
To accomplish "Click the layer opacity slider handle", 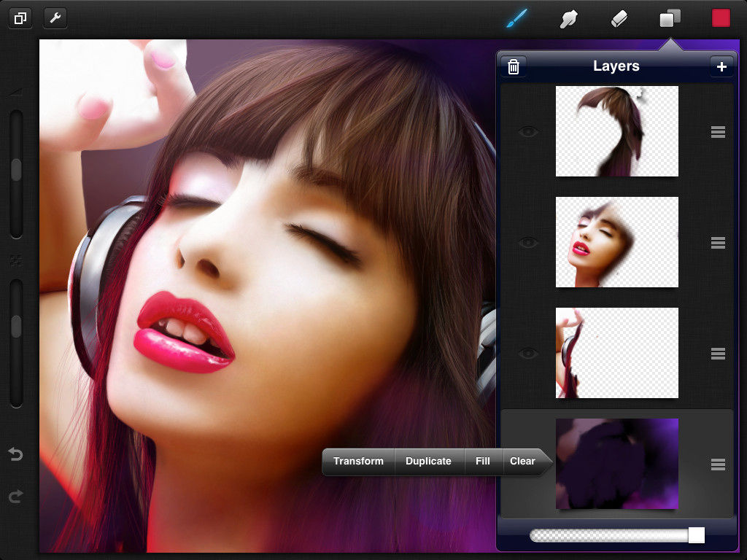I will (696, 534).
